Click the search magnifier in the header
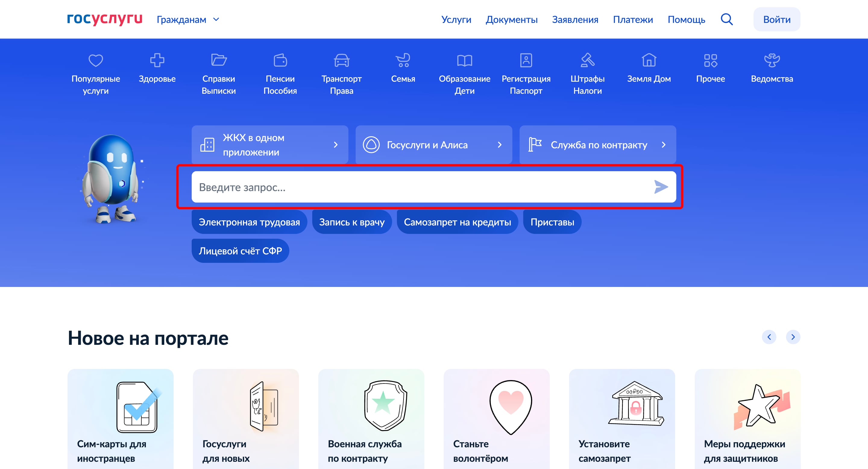 click(726, 19)
